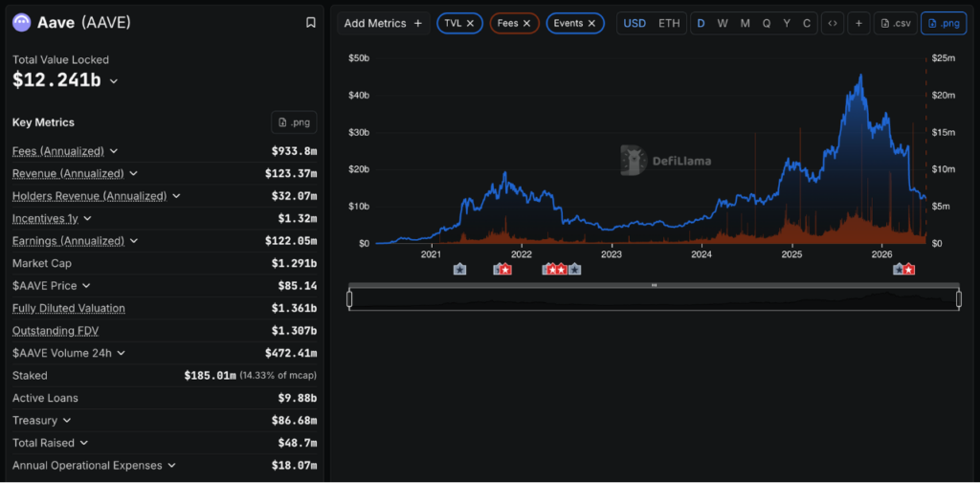980x483 pixels.
Task: Expand Fees (Annualized) details
Action: click(x=114, y=151)
